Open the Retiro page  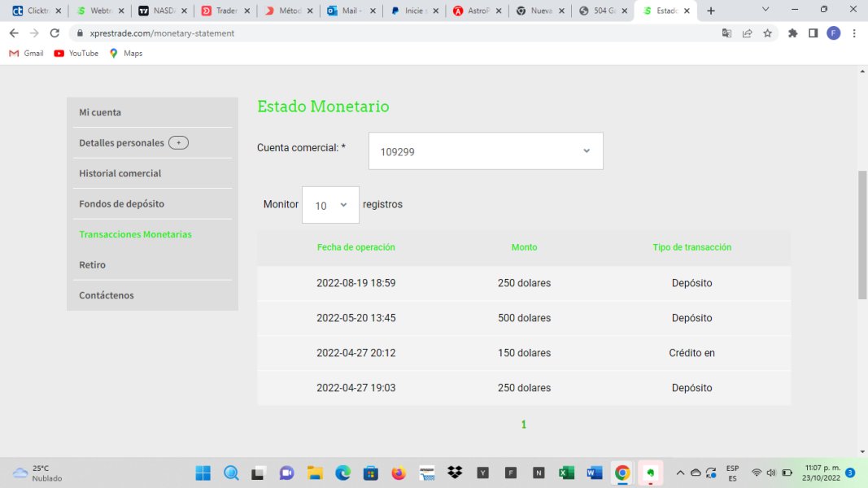click(92, 264)
